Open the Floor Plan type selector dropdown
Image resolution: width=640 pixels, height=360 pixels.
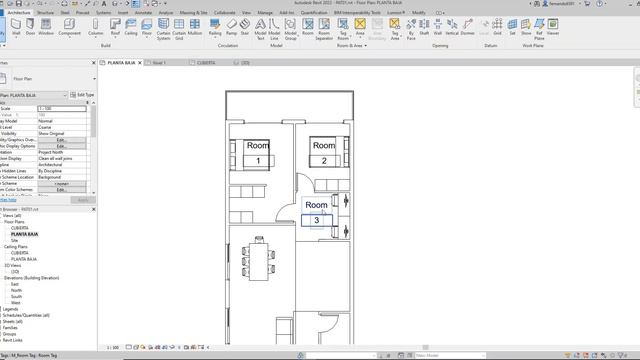[94, 79]
